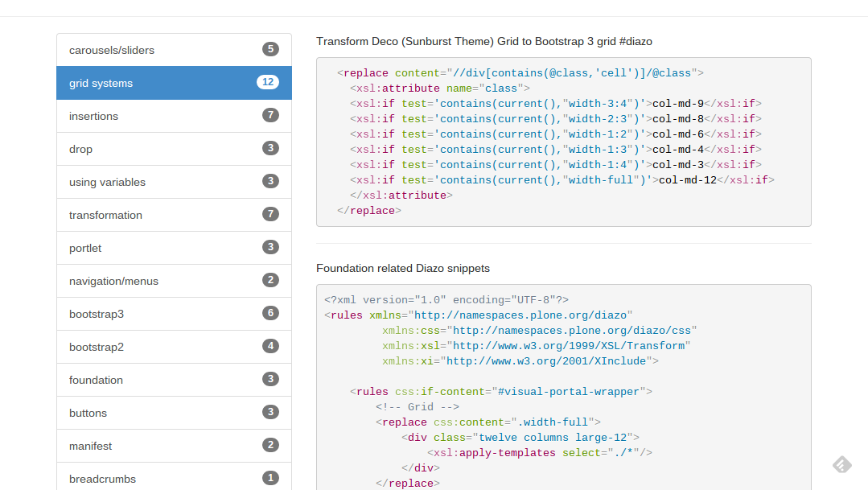Viewport: 868px width, 490px height.
Task: Open the Foundation related Diazo snippets title
Action: coord(403,268)
